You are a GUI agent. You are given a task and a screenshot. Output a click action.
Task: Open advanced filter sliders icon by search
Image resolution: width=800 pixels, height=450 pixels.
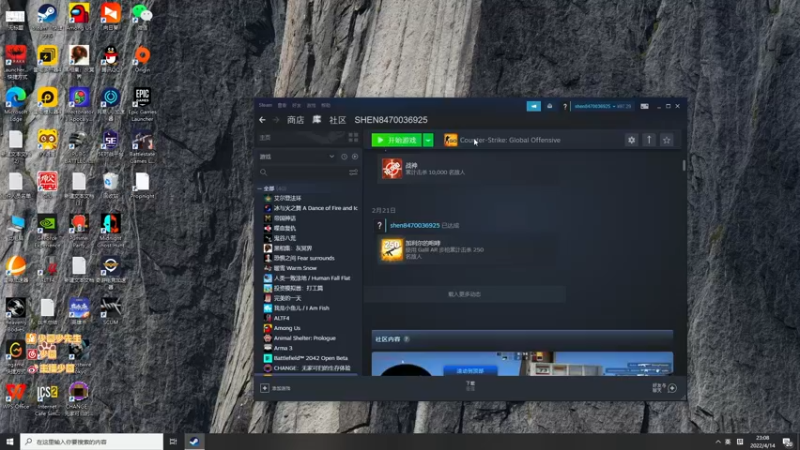tap(353, 172)
